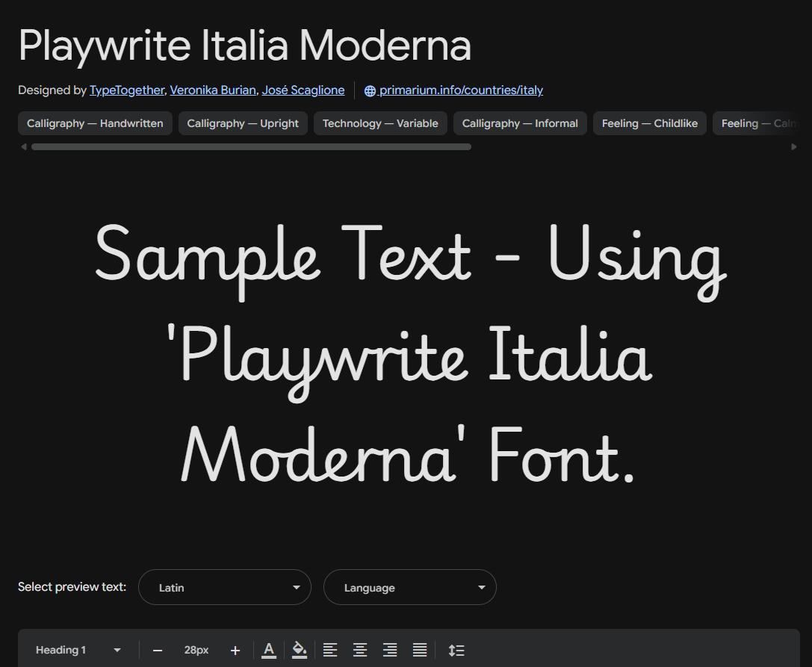This screenshot has width=812, height=667.
Task: Click the tag scrollbar right arrow
Action: [x=794, y=147]
